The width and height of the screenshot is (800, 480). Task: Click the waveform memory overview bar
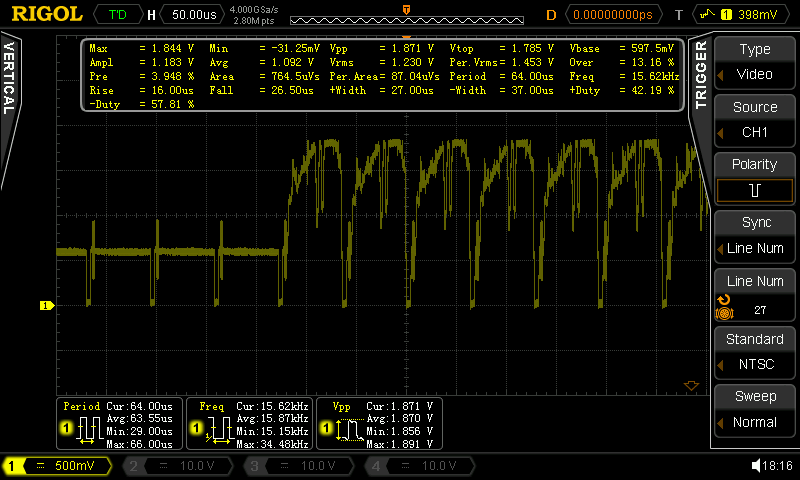click(407, 20)
